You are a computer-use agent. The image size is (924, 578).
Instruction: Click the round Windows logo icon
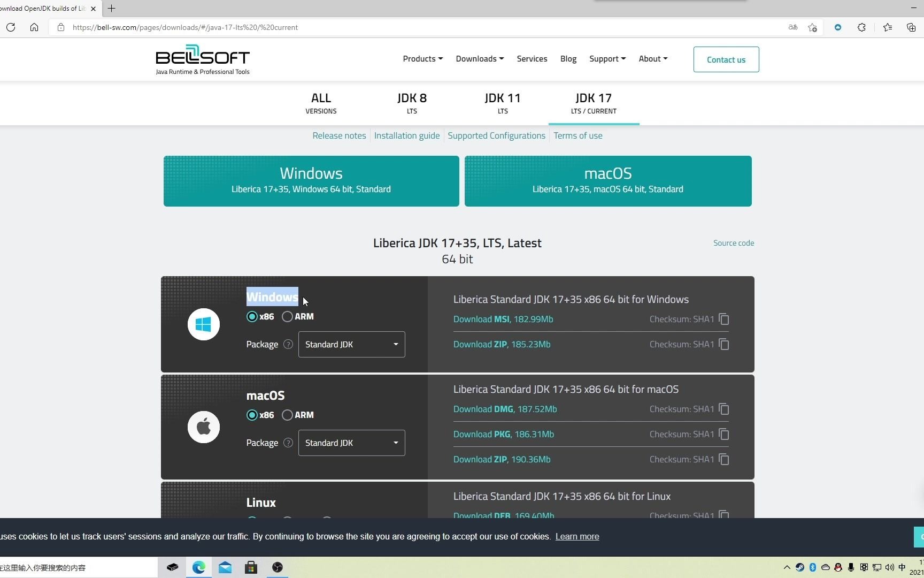(x=204, y=324)
